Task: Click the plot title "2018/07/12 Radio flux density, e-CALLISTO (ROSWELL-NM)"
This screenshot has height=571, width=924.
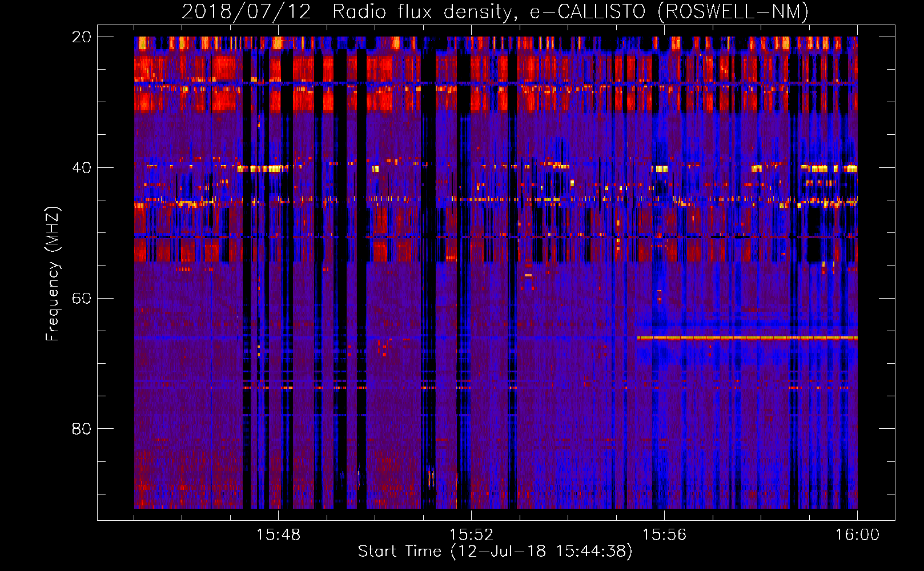Action: [495, 11]
